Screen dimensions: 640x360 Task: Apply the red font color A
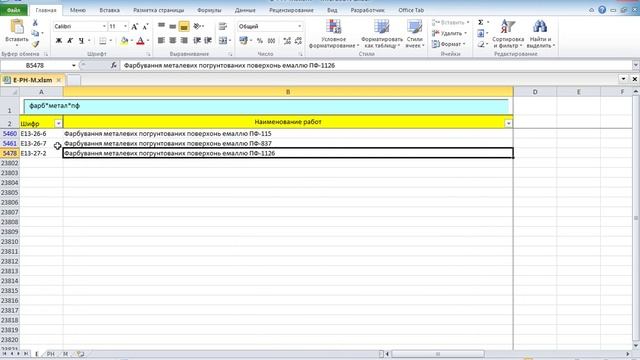tap(140, 40)
